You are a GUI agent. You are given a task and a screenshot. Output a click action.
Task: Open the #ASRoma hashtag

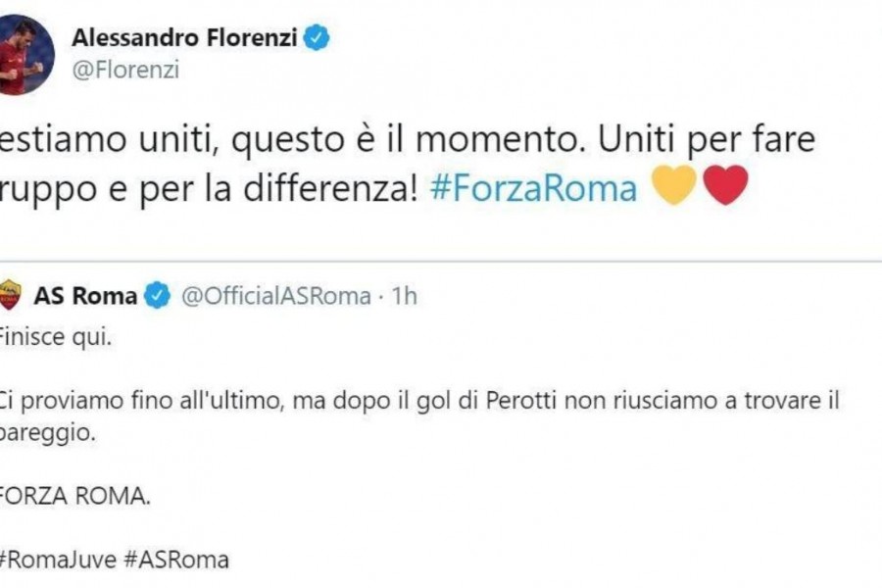click(x=176, y=560)
